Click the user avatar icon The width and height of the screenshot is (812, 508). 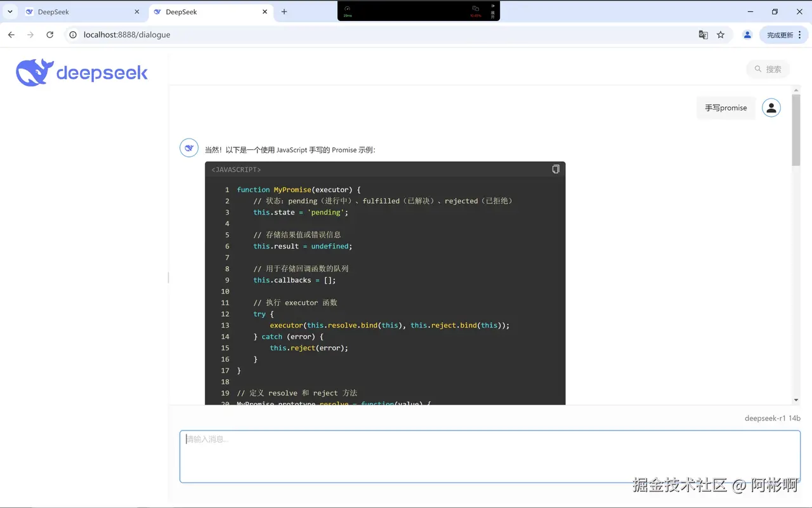(771, 108)
